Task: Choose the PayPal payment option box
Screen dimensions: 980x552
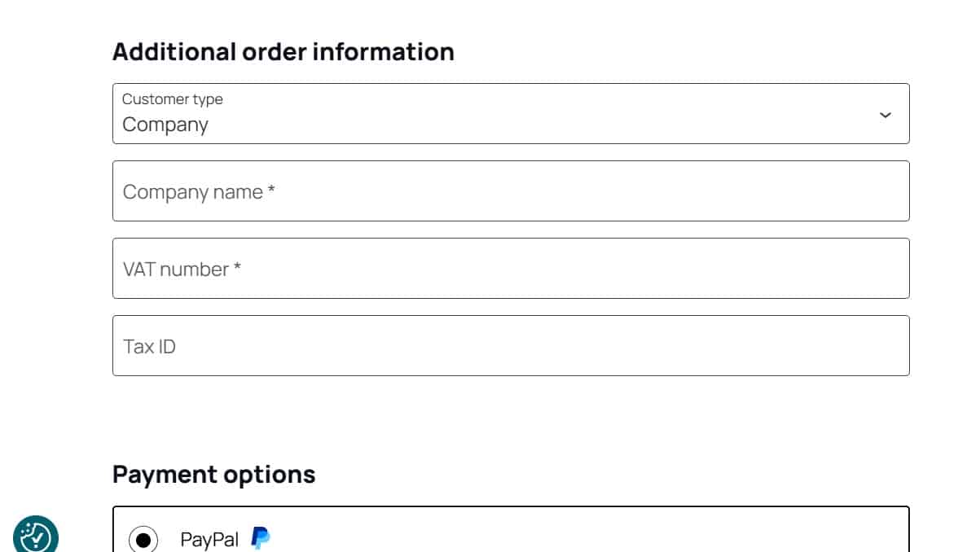Action: (x=570, y=533)
